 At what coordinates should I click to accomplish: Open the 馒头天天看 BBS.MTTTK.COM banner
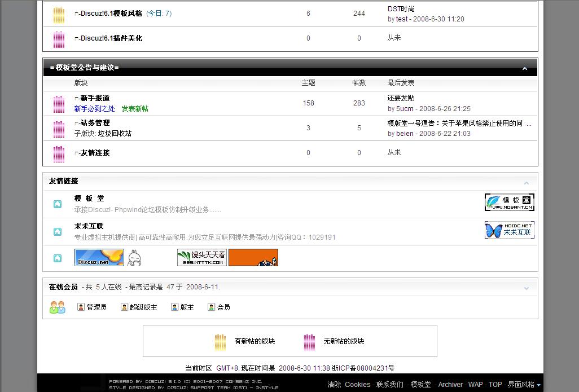[202, 257]
